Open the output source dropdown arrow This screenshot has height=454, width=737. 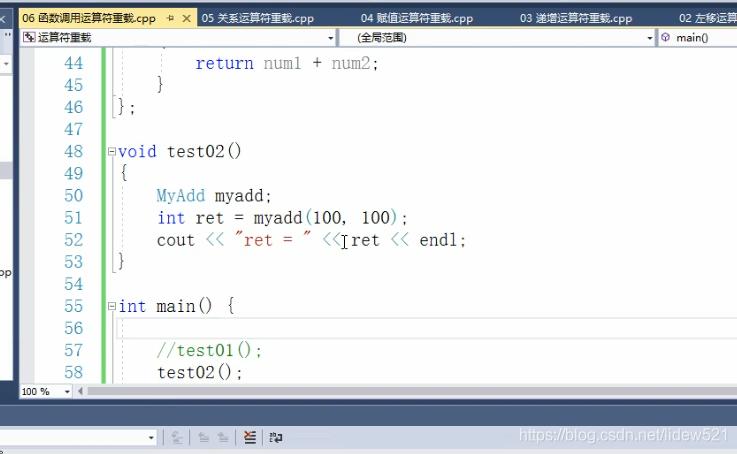pyautogui.click(x=151, y=438)
